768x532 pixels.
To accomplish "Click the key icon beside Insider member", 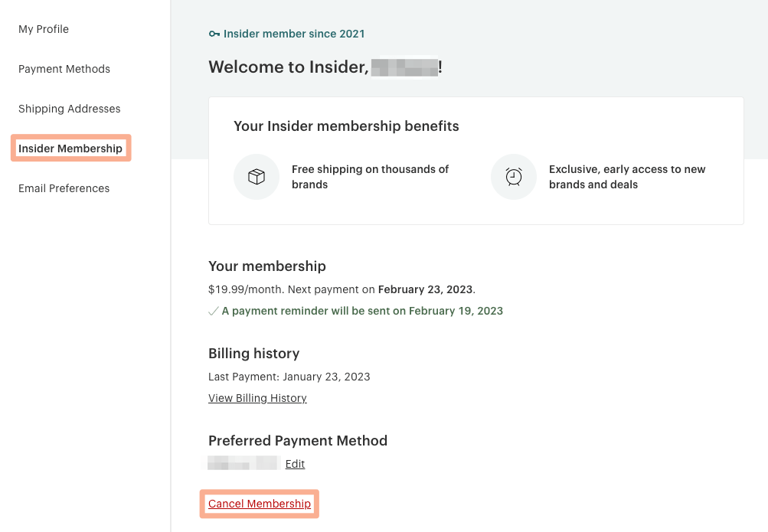I will tap(214, 34).
